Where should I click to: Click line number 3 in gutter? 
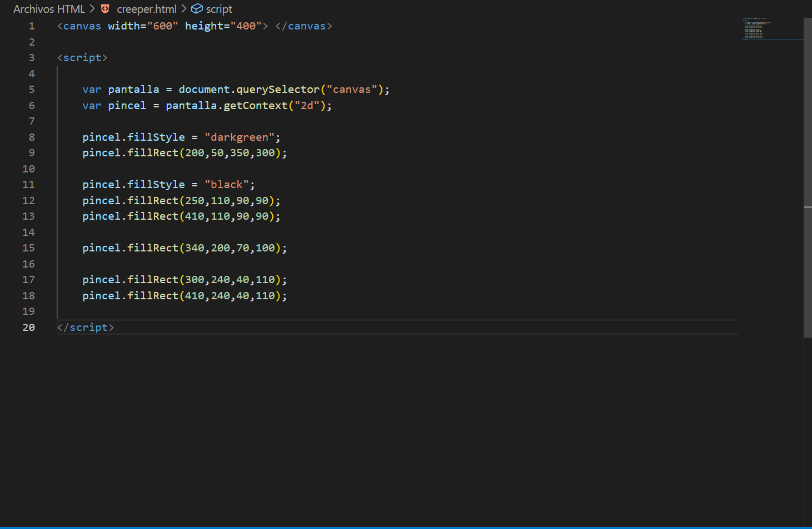32,58
